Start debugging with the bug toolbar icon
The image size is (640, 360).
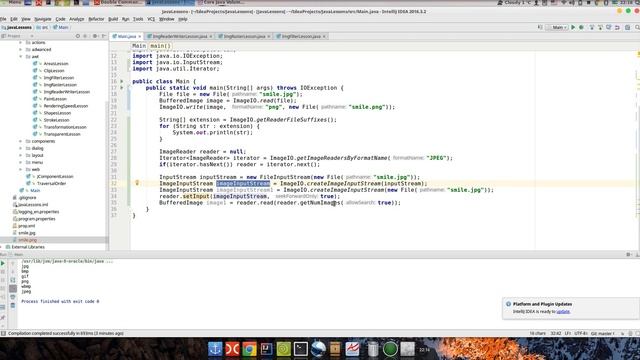(x=581, y=27)
